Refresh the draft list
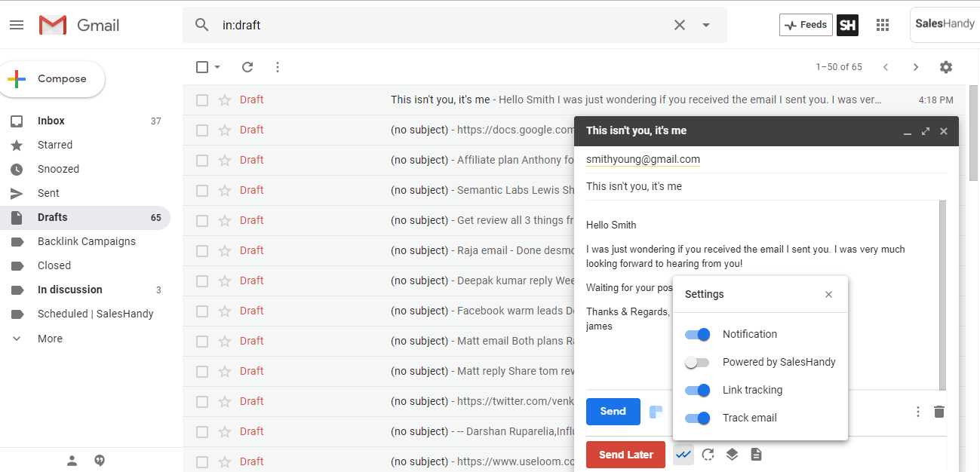Screen dimensions: 980x472 tap(247, 67)
